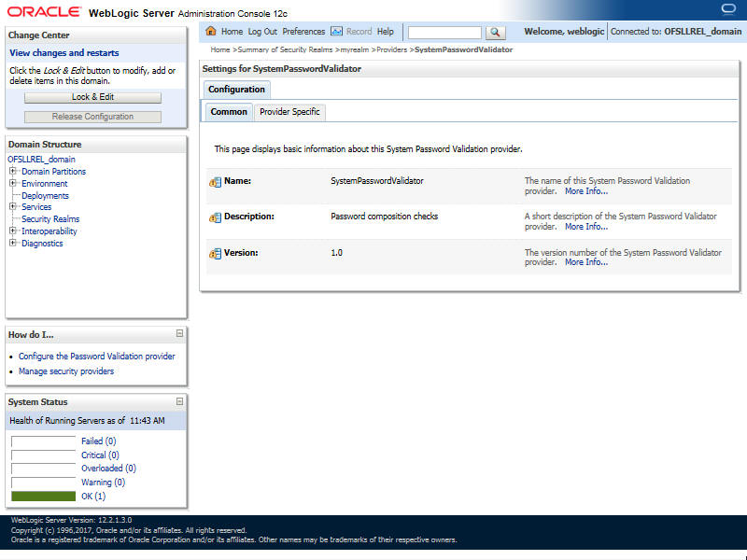Click Summary of Security Realms breadcrumb
The image size is (747, 560).
(285, 49)
